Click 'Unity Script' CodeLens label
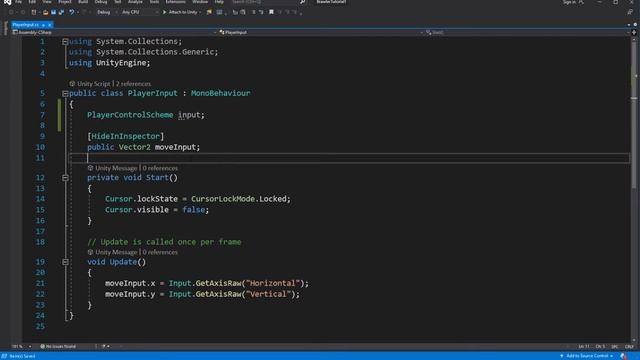 coord(94,84)
